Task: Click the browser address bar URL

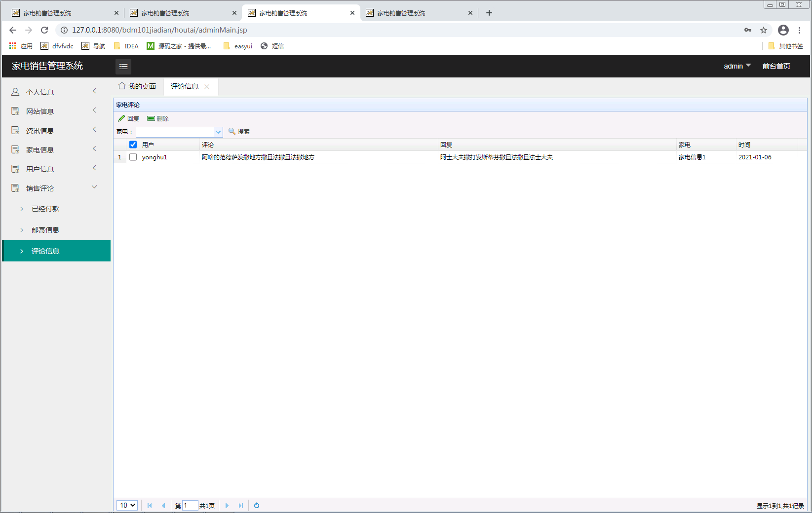Action: 159,30
